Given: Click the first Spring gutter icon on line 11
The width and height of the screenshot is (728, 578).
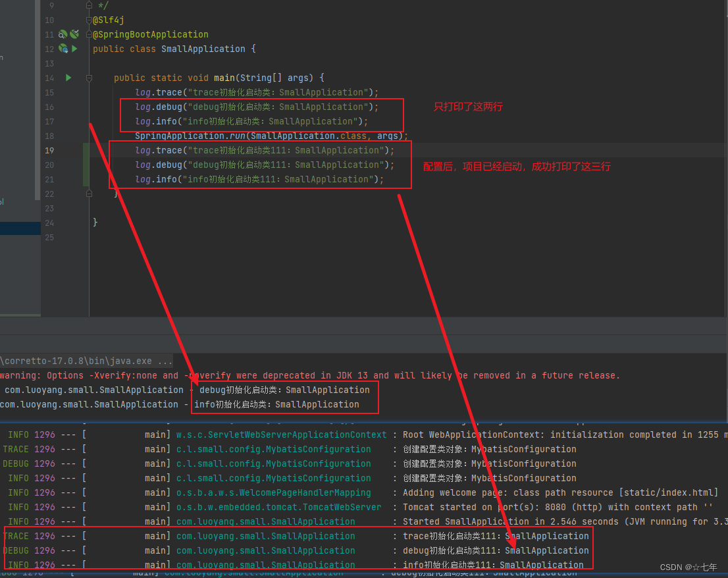Looking at the screenshot, I should (63, 34).
